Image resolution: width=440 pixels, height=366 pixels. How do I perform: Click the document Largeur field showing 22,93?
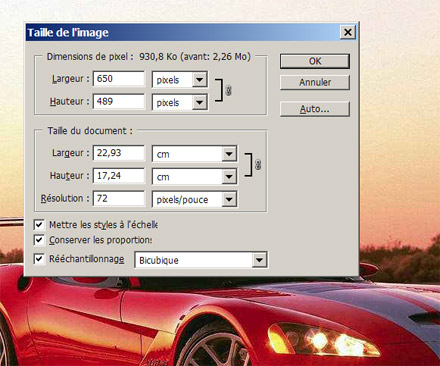(119, 153)
